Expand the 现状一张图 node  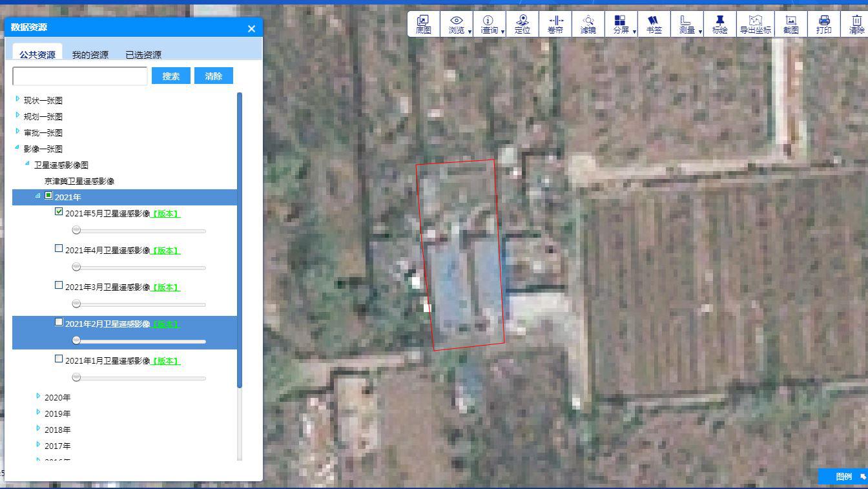coord(17,99)
